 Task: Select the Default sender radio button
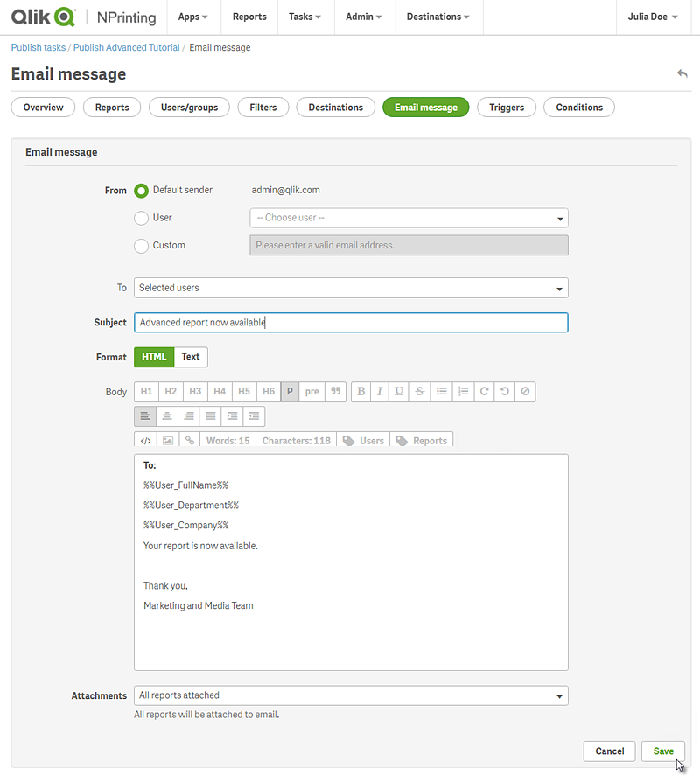(x=141, y=190)
